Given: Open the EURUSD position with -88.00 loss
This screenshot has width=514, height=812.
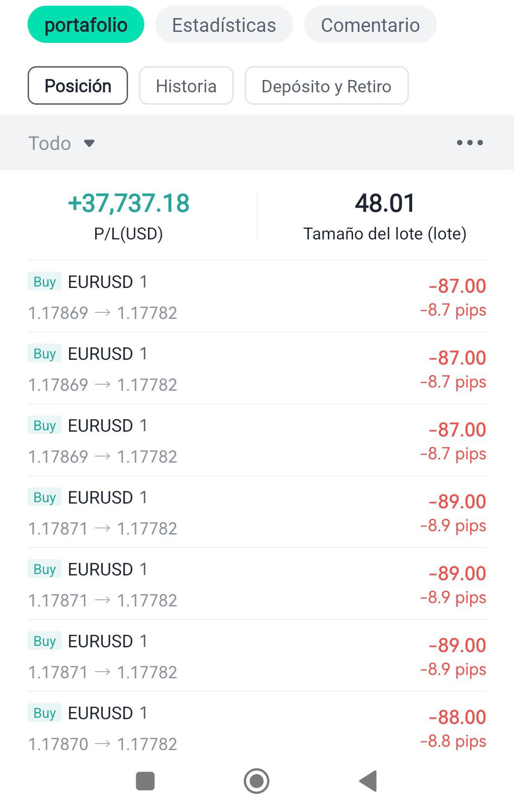Looking at the screenshot, I should [257, 727].
